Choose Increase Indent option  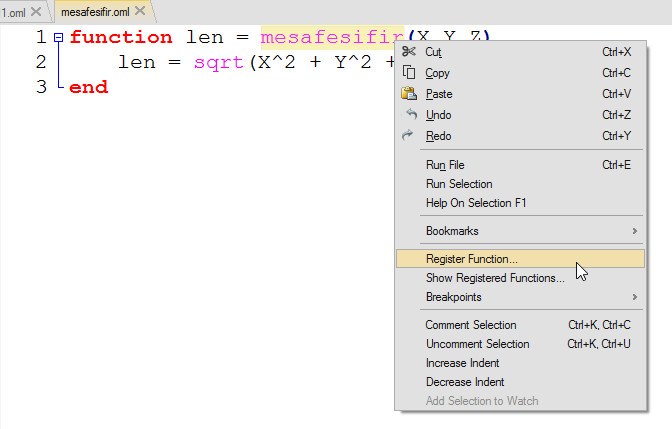[x=462, y=363]
